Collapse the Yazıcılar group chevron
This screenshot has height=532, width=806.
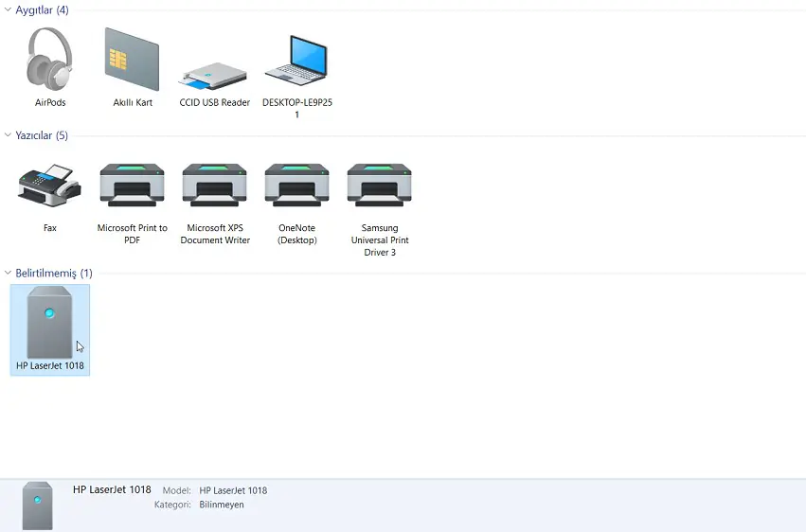(x=8, y=136)
